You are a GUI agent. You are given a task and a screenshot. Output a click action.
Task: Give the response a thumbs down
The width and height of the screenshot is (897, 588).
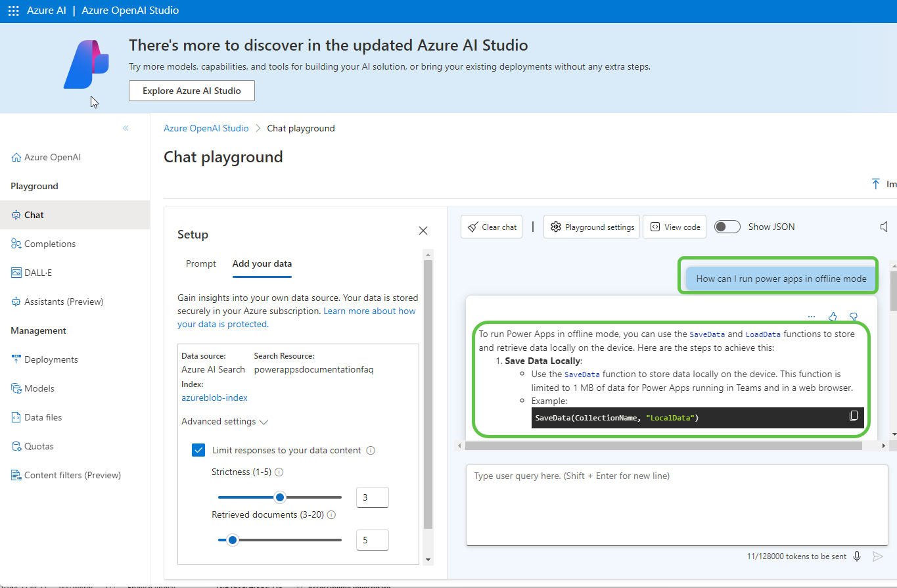pos(853,317)
